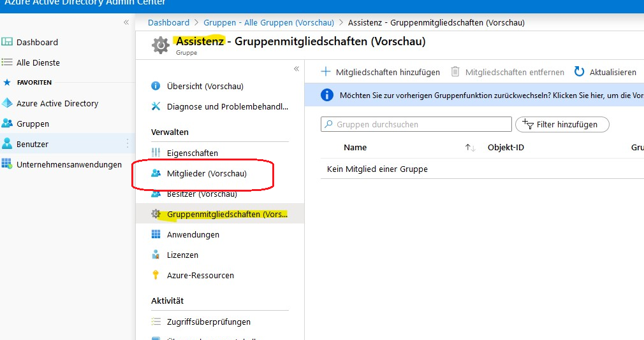Click the Benutzer person icon
The width and height of the screenshot is (644, 340).
[7, 143]
